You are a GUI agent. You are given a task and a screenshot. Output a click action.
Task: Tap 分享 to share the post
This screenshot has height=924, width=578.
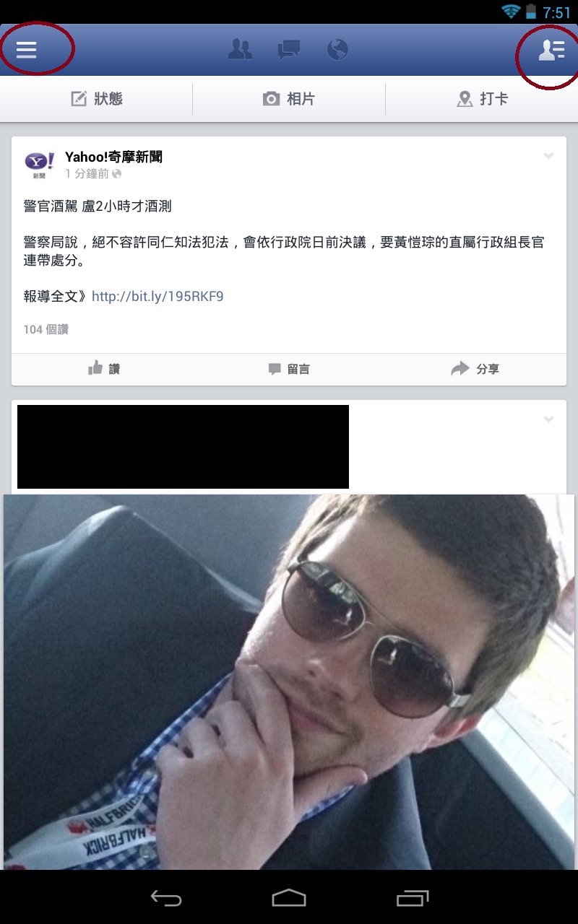475,369
